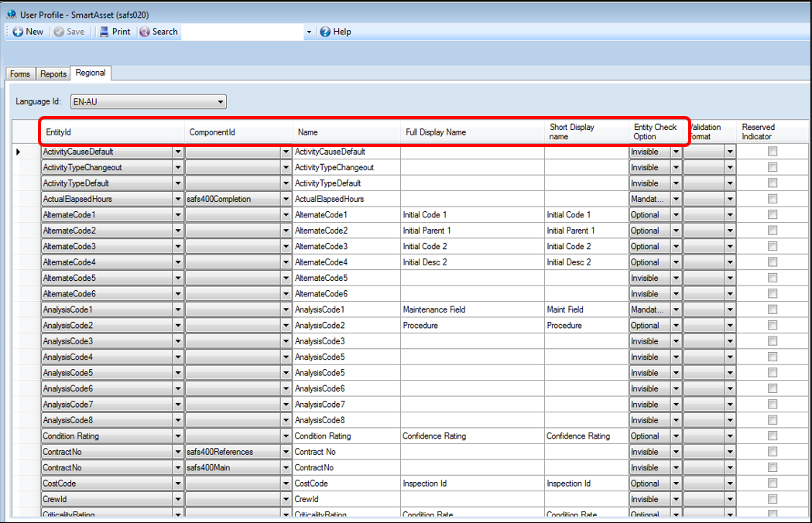Switch to the Reports tab
The height and width of the screenshot is (523, 812).
(53, 74)
